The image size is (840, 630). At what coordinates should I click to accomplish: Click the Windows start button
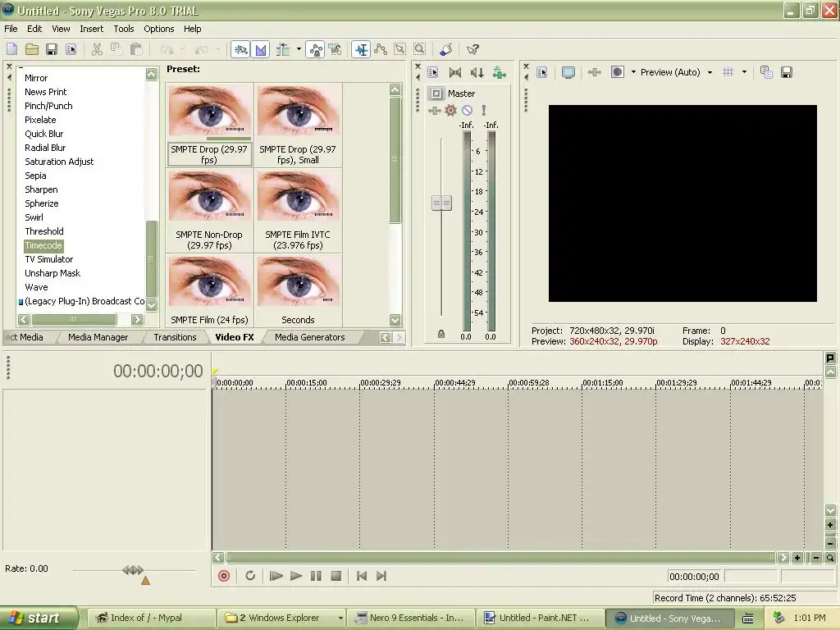tap(39, 619)
